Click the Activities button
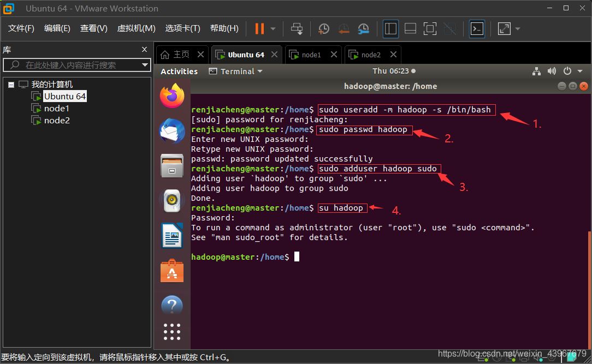Viewport: 592px width, 364px height. [x=179, y=71]
